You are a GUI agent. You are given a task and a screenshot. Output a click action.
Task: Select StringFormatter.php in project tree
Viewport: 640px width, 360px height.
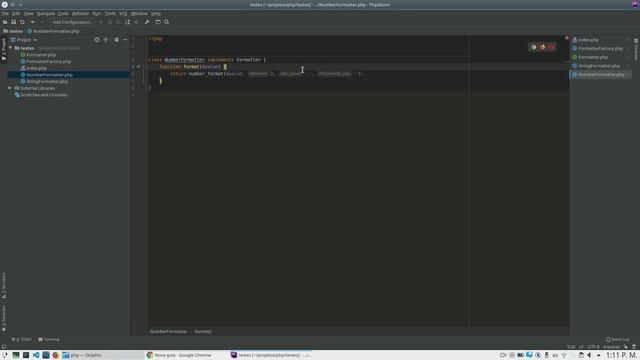pos(47,81)
